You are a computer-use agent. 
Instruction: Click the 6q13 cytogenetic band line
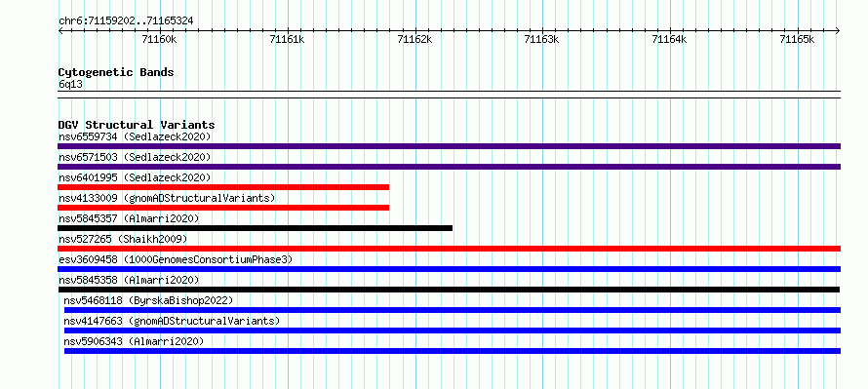[x=449, y=95]
